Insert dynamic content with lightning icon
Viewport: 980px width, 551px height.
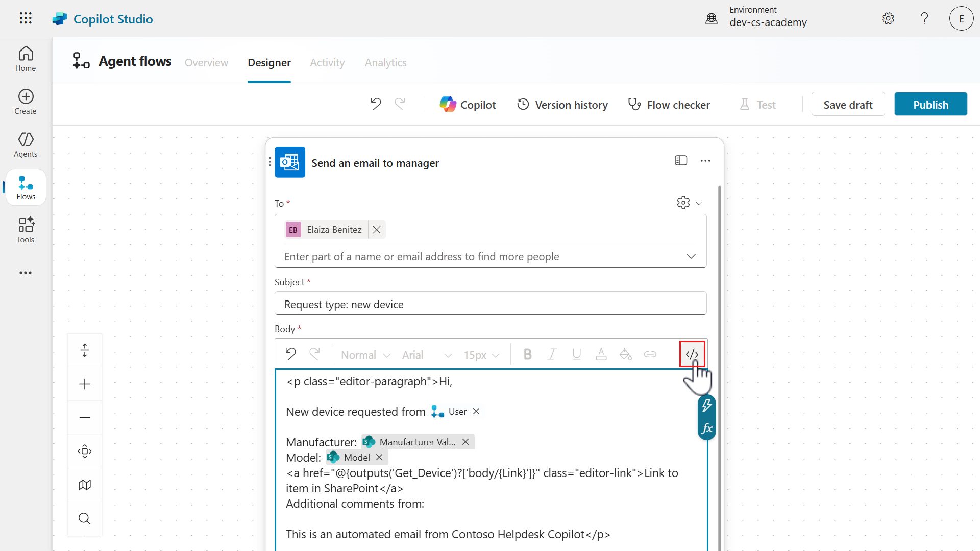tap(707, 406)
